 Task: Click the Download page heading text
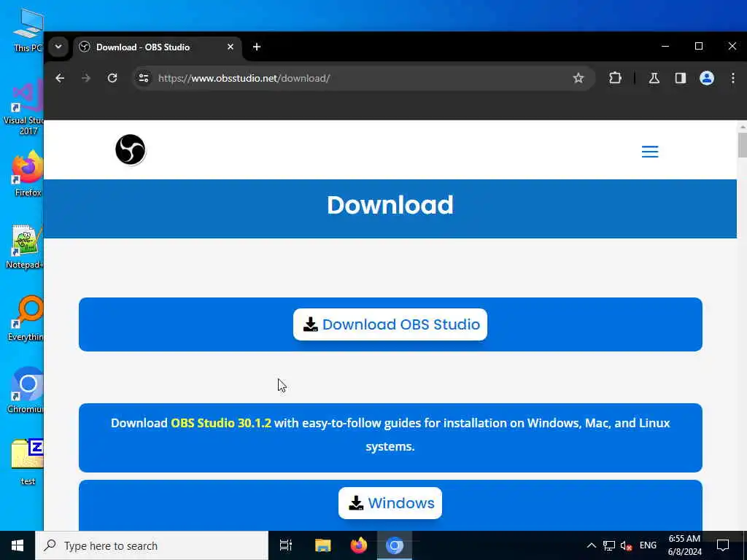[390, 205]
